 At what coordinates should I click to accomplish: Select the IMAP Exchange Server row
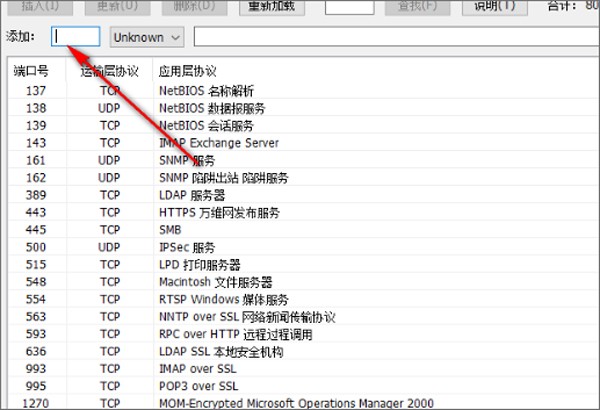(219, 143)
